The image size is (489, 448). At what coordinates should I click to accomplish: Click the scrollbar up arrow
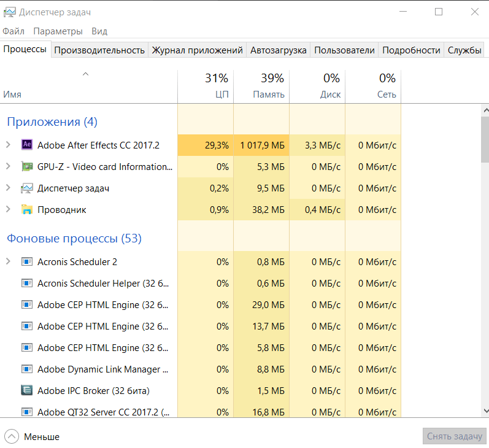(485, 110)
